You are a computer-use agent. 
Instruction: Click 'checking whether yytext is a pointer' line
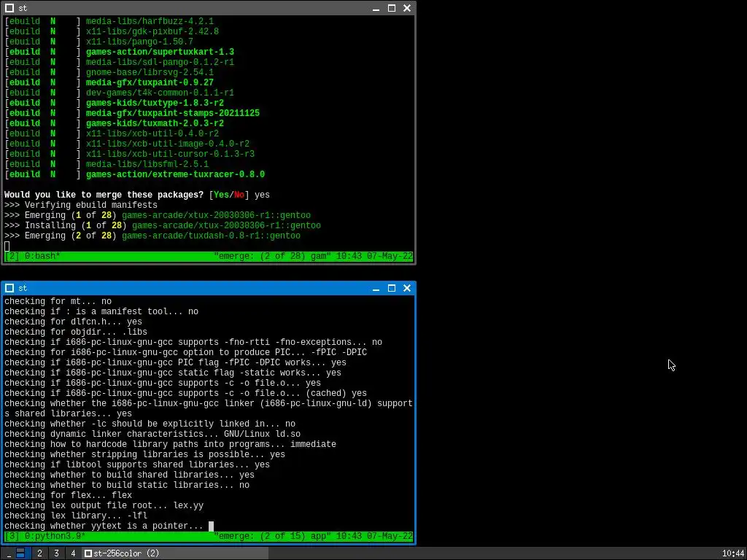tap(104, 526)
